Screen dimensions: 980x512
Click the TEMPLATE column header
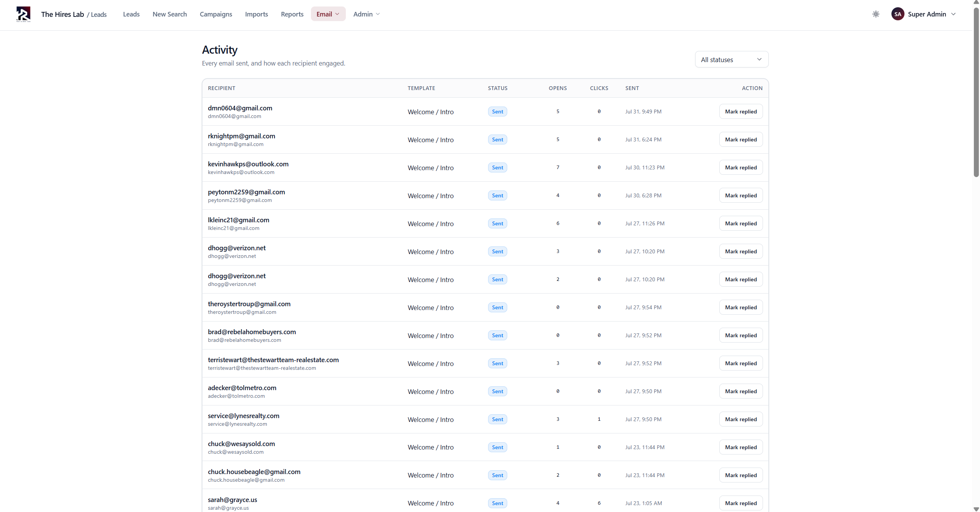[421, 88]
